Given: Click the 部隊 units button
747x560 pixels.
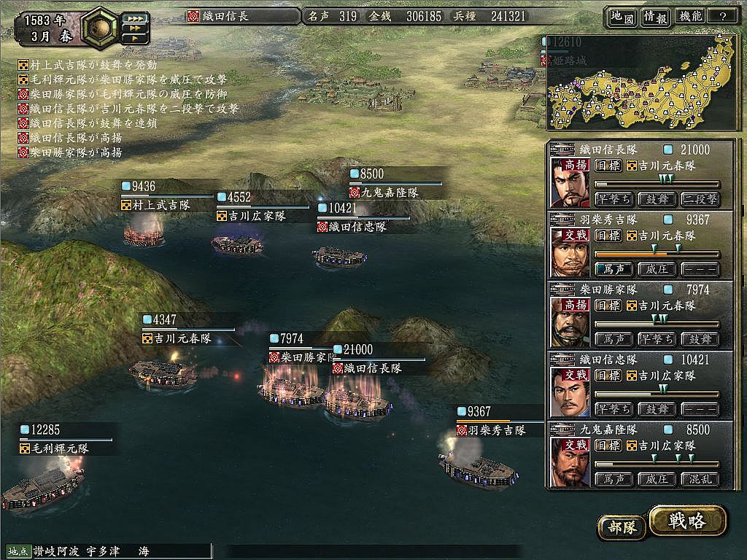Looking at the screenshot, I should 622,527.
